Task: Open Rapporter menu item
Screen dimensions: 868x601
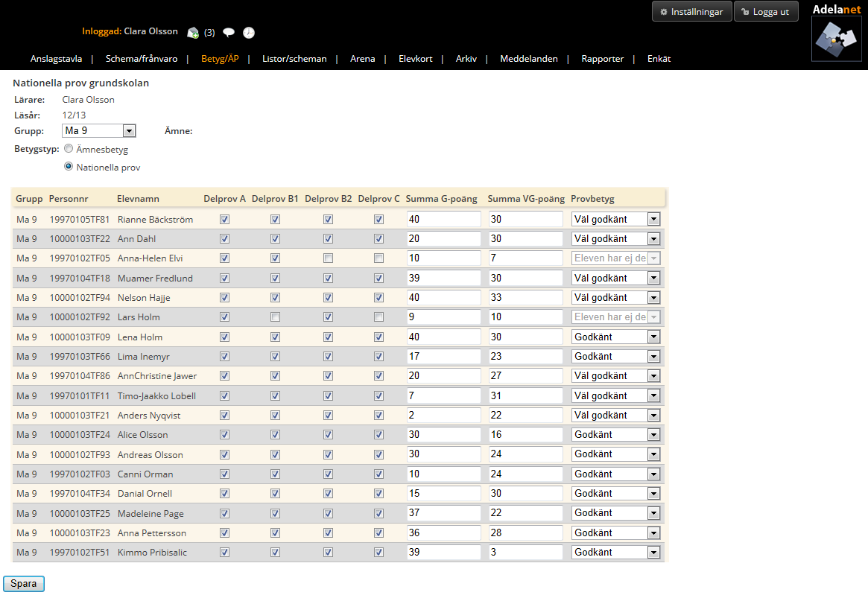Action: 602,59
